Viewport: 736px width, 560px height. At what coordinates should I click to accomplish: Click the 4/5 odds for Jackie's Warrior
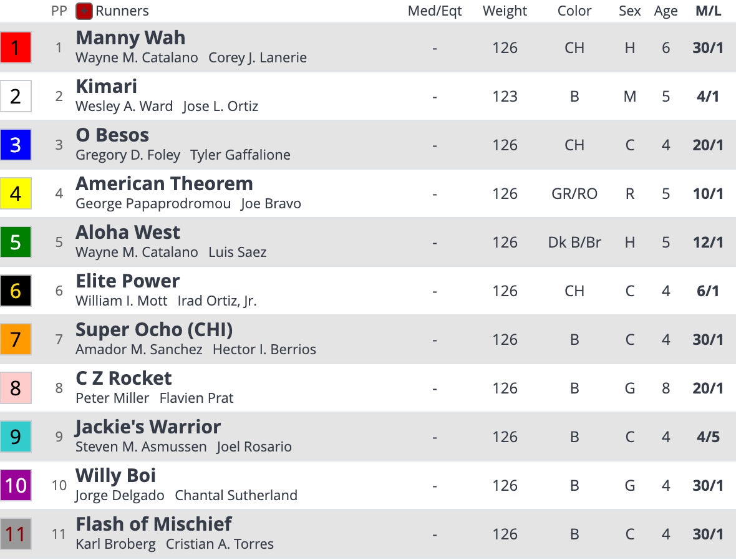[708, 437]
